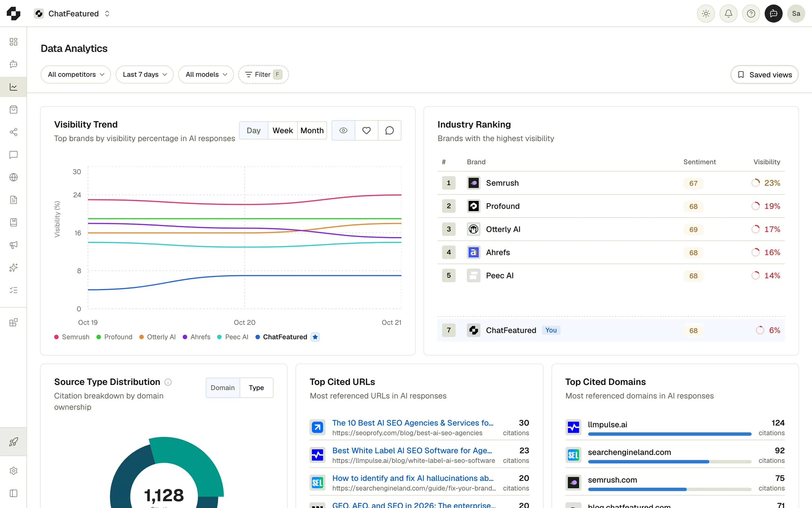
Task: Open the notifications bell
Action: [729, 14]
